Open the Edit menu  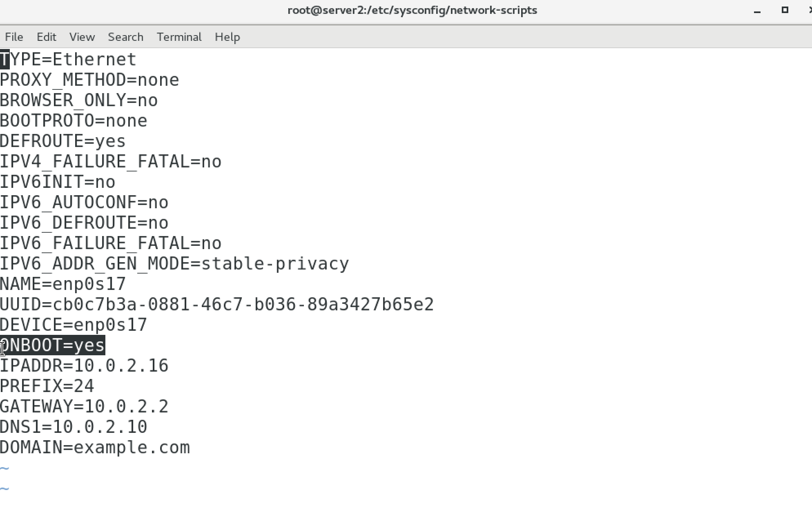click(x=46, y=37)
